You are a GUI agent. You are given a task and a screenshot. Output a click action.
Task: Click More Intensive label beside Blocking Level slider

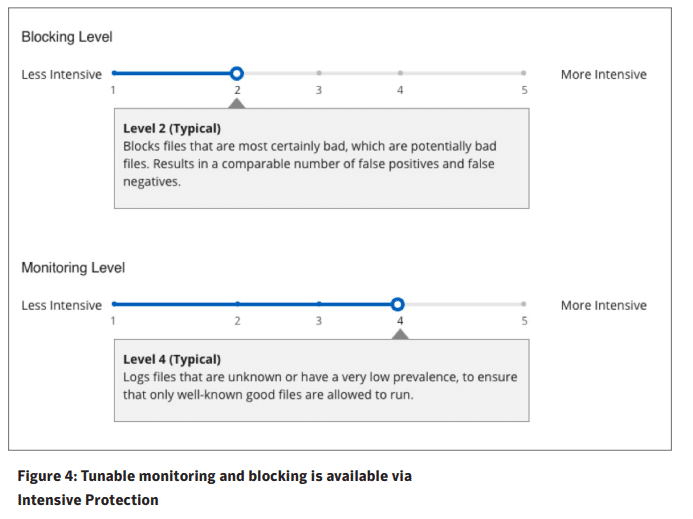coord(604,74)
